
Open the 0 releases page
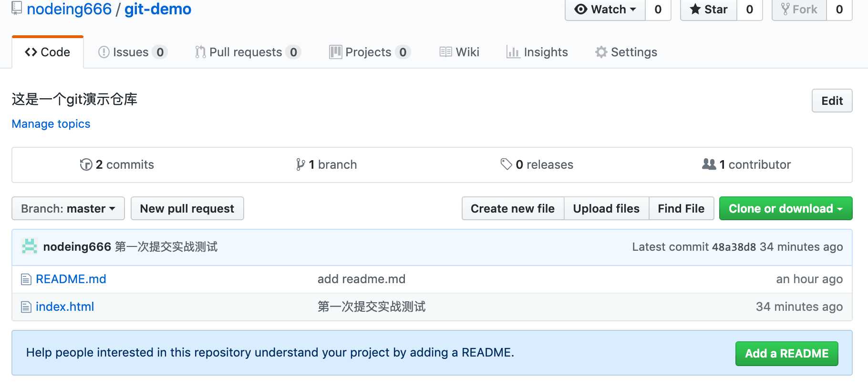pos(537,164)
